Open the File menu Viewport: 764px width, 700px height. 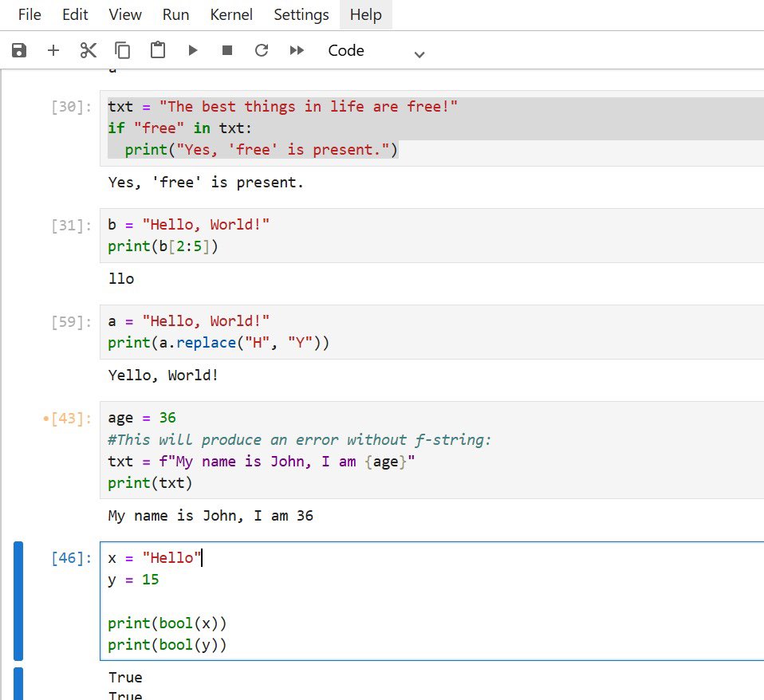tap(29, 14)
